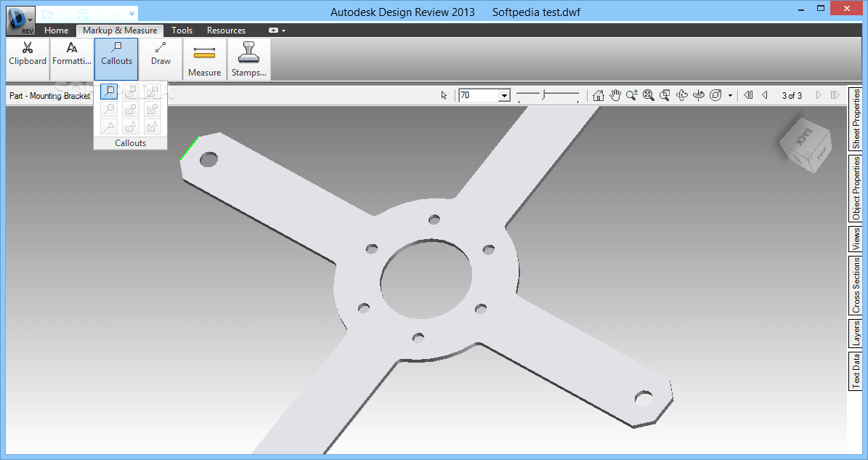Select the Zoom Rectangle tool

click(664, 95)
